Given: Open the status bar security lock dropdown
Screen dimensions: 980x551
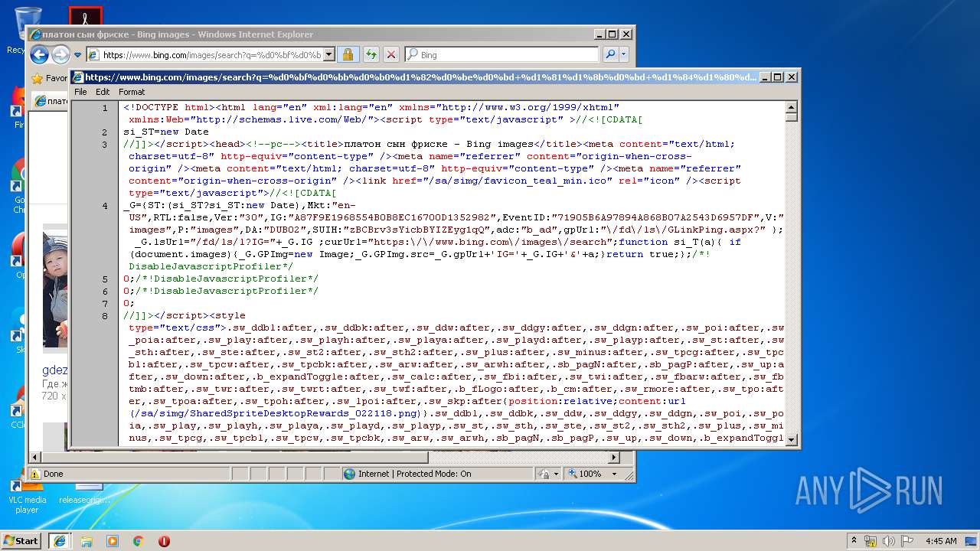Looking at the screenshot, I should (547, 474).
